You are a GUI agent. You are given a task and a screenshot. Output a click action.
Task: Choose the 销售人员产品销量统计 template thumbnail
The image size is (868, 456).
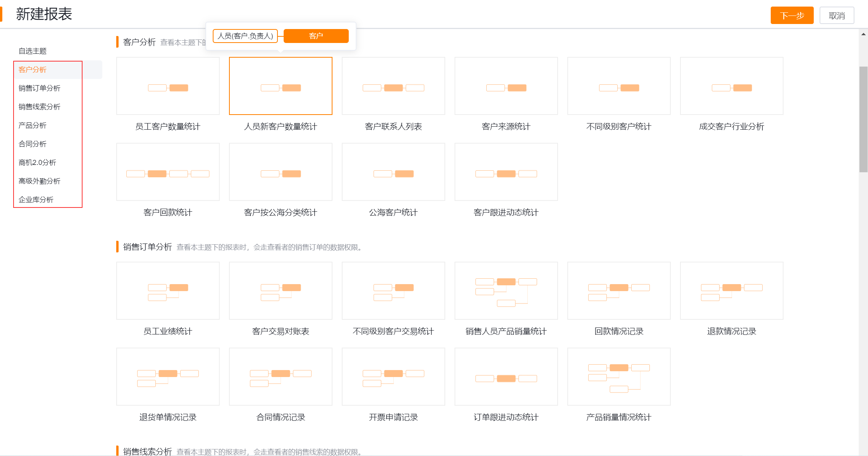pos(506,291)
